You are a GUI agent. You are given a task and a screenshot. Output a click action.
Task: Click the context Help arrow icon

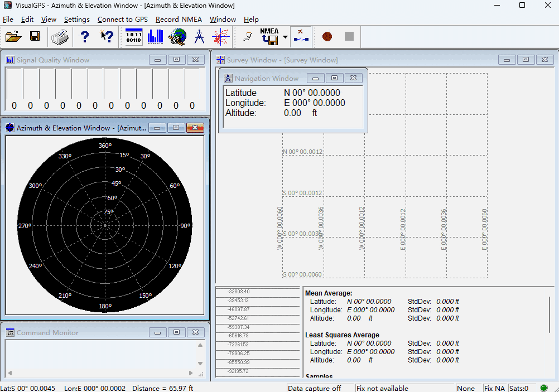click(x=107, y=36)
